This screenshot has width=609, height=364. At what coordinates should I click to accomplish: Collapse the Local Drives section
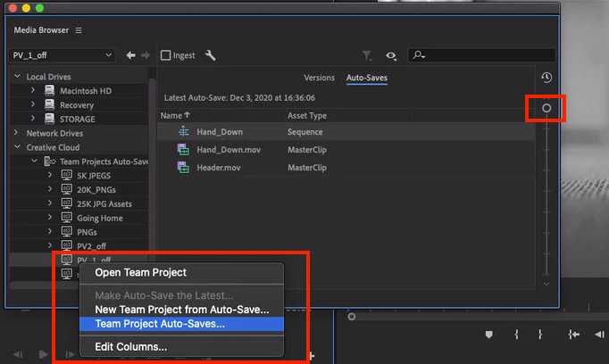click(17, 77)
